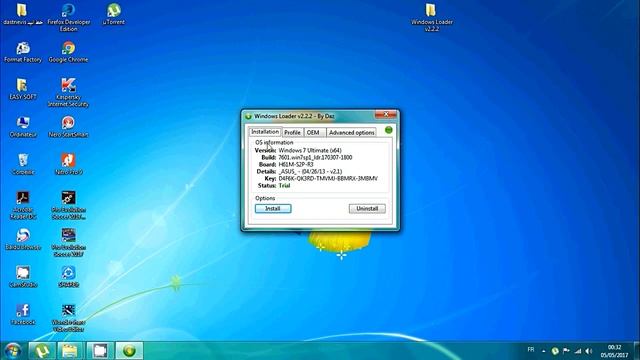Screen dimensions: 640x360
Task: Click the green status indicator in Windows Loader
Action: coord(389,130)
